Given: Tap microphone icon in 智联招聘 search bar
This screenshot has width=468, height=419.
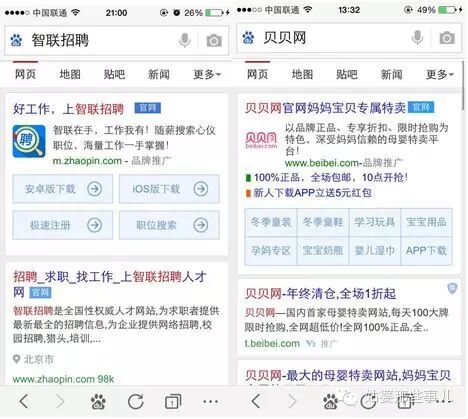Looking at the screenshot, I should pyautogui.click(x=184, y=41).
